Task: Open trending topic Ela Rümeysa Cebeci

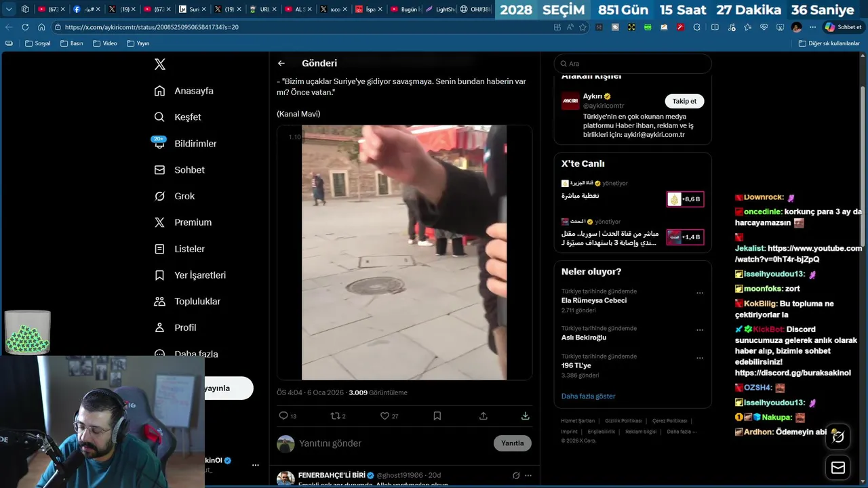Action: (594, 300)
